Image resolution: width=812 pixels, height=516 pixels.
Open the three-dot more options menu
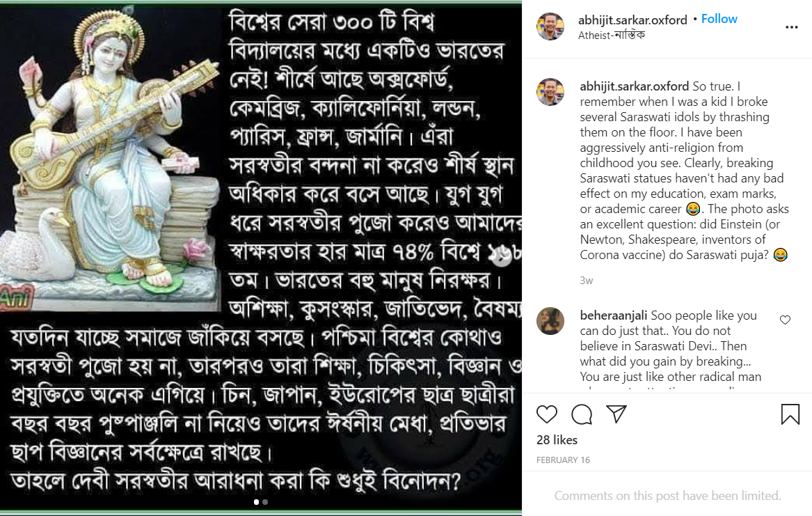(791, 27)
